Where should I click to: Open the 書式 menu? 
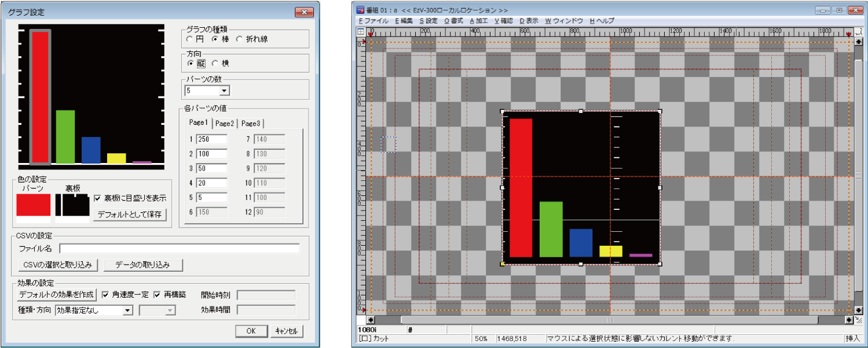click(x=454, y=21)
